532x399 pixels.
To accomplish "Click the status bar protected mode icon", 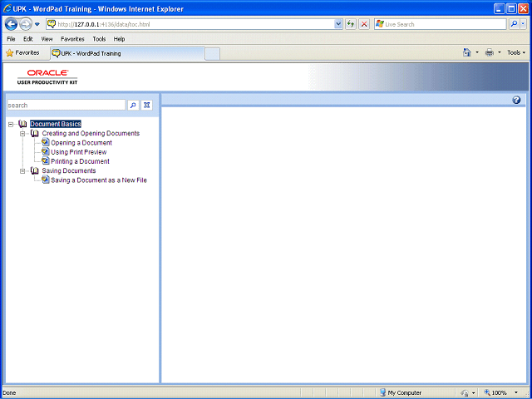I will point(465,393).
